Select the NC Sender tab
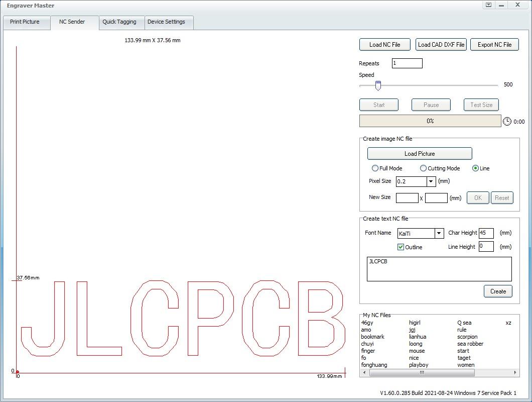 pos(74,22)
